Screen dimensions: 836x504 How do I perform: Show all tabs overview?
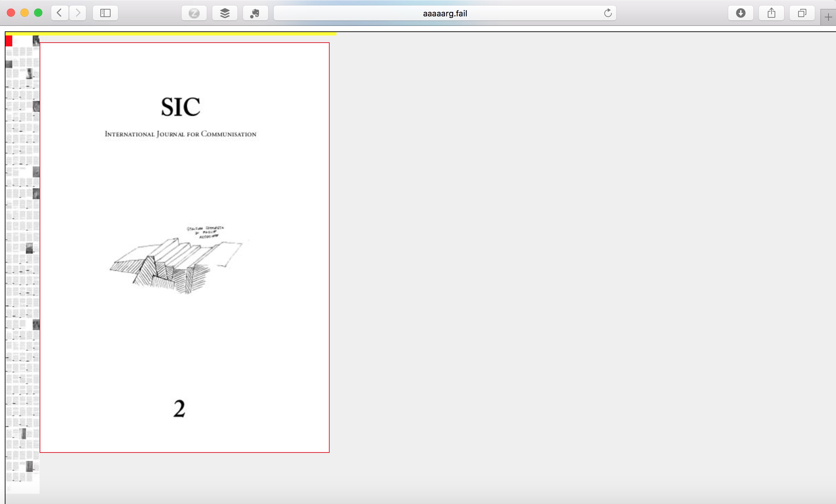(802, 13)
